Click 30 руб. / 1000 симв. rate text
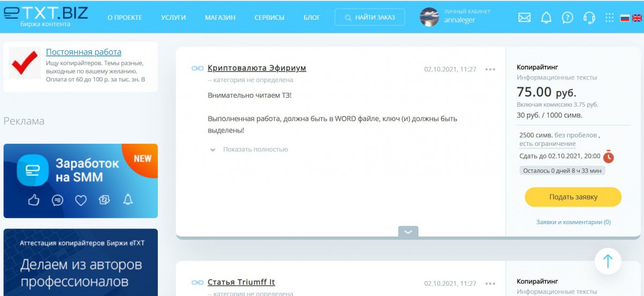 550,115
